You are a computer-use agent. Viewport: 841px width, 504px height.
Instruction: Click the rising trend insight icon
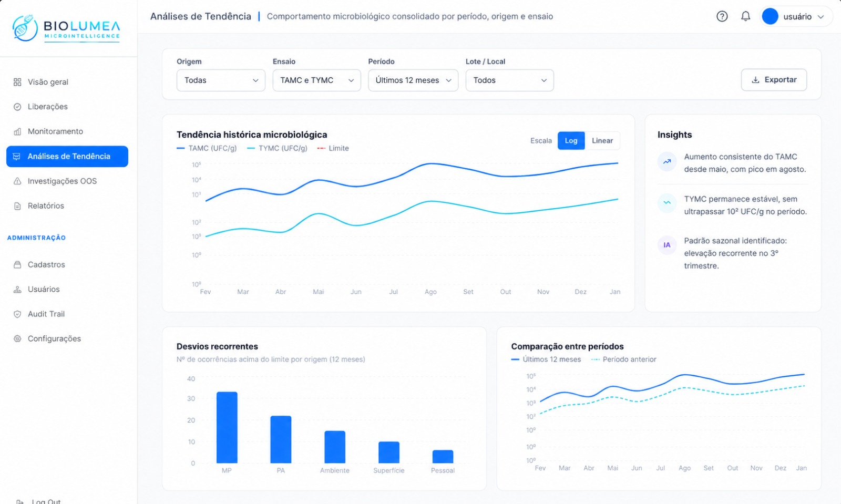667,161
